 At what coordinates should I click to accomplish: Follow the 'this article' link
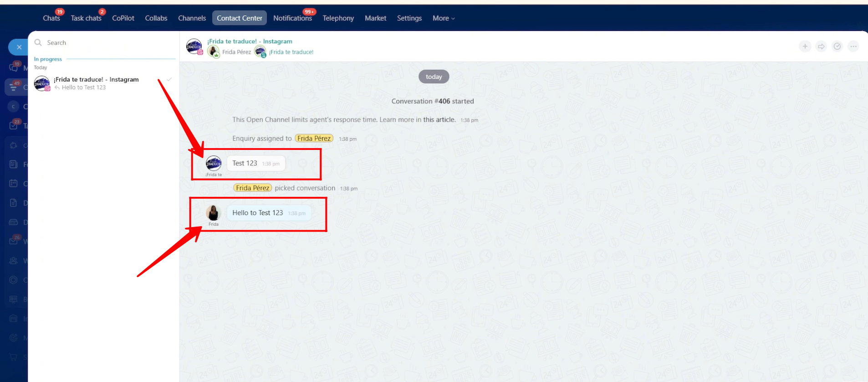439,119
